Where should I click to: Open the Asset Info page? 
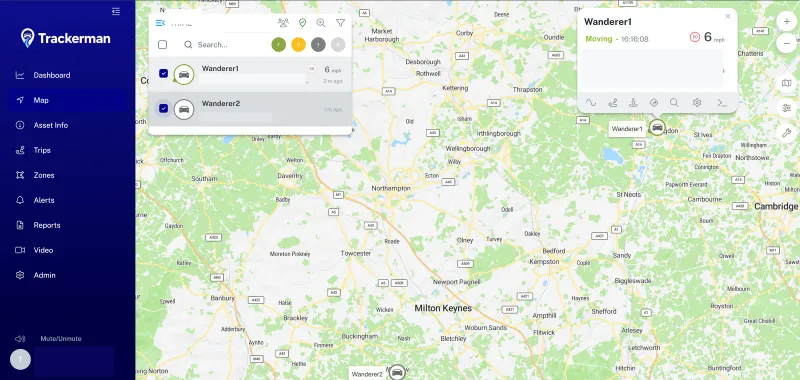click(x=67, y=125)
